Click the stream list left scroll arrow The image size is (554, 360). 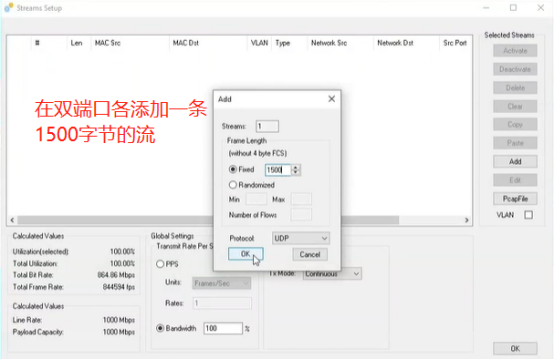tap(12, 220)
